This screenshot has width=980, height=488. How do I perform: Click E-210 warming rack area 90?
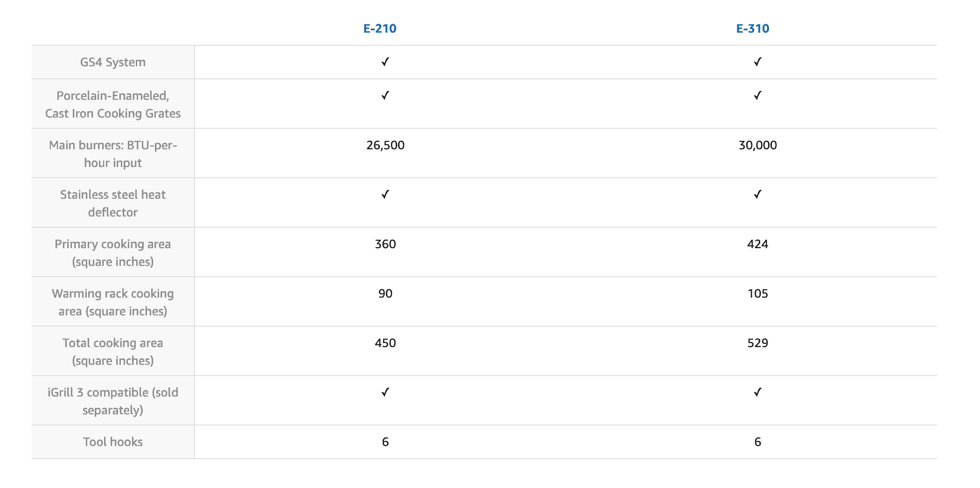click(385, 293)
